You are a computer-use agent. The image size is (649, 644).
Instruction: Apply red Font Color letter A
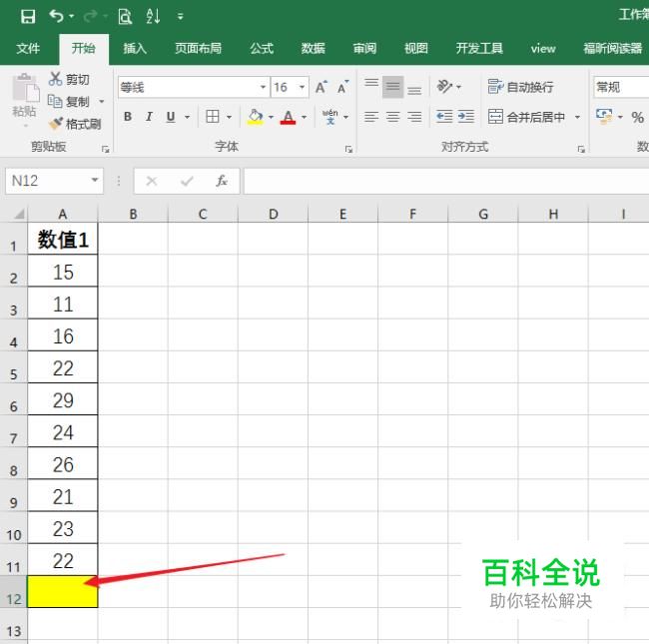[x=289, y=117]
